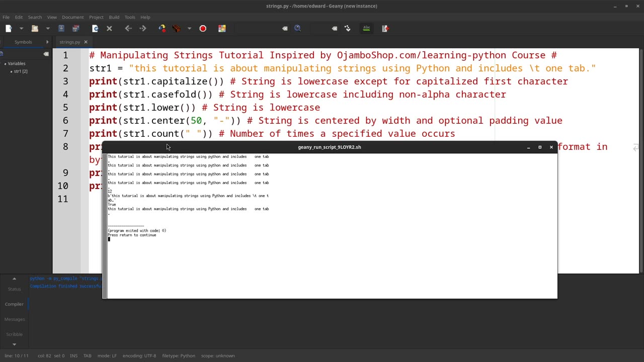Click the message panel down arrow
Image resolution: width=644 pixels, height=362 pixels.
click(14, 344)
